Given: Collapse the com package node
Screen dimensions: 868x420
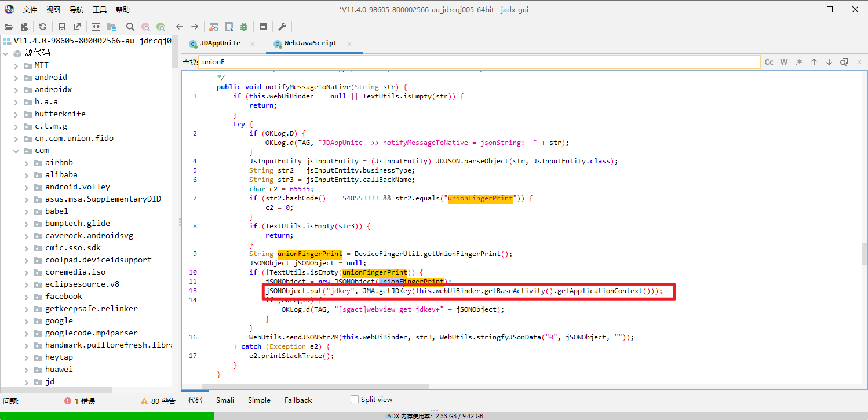Looking at the screenshot, I should coord(16,150).
